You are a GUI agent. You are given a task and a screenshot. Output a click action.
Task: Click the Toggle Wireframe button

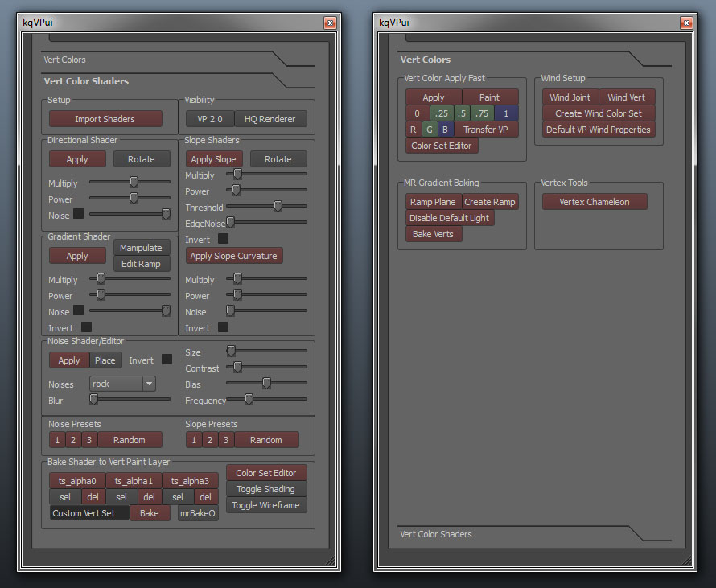[265, 505]
